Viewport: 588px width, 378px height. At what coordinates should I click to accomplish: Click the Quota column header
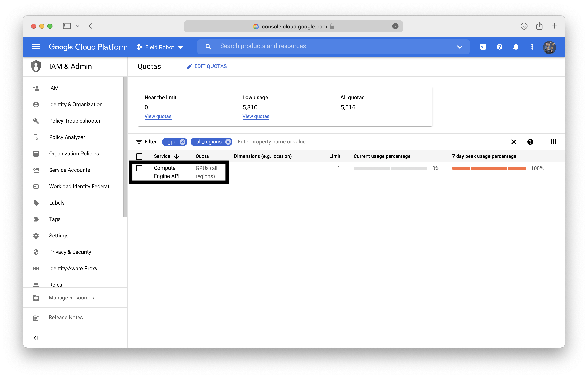click(x=202, y=156)
